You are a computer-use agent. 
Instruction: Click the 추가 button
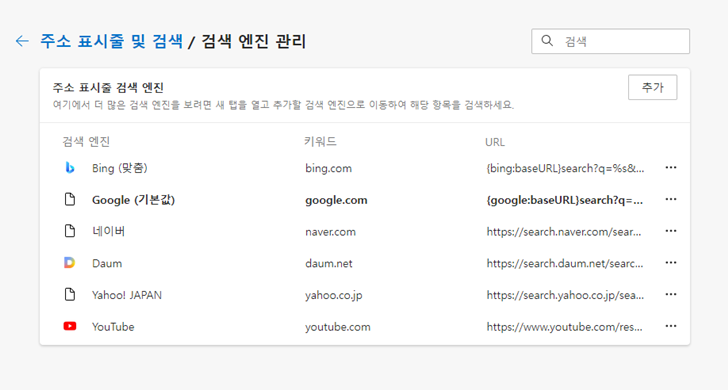(652, 87)
